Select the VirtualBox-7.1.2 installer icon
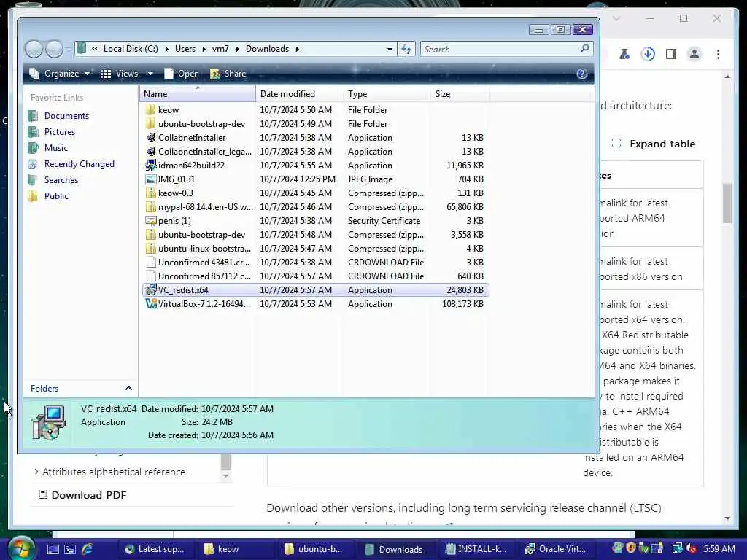 [150, 304]
